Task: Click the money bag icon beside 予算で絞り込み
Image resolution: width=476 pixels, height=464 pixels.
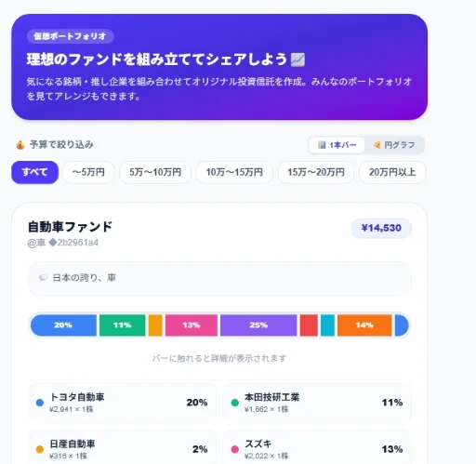Action: tap(20, 145)
